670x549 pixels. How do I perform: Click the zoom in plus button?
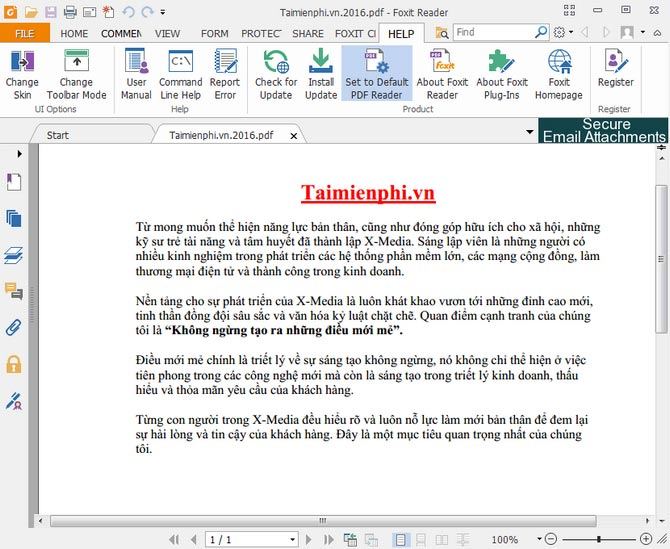coord(646,539)
